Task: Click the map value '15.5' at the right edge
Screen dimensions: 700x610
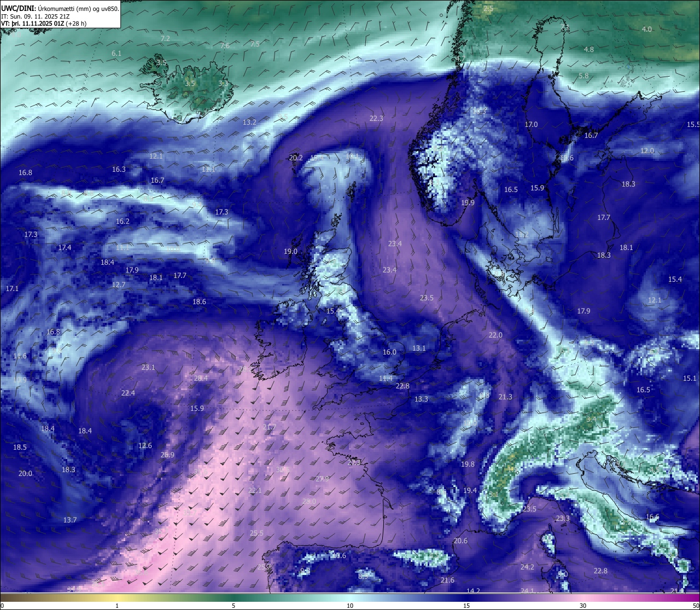Action: click(693, 125)
